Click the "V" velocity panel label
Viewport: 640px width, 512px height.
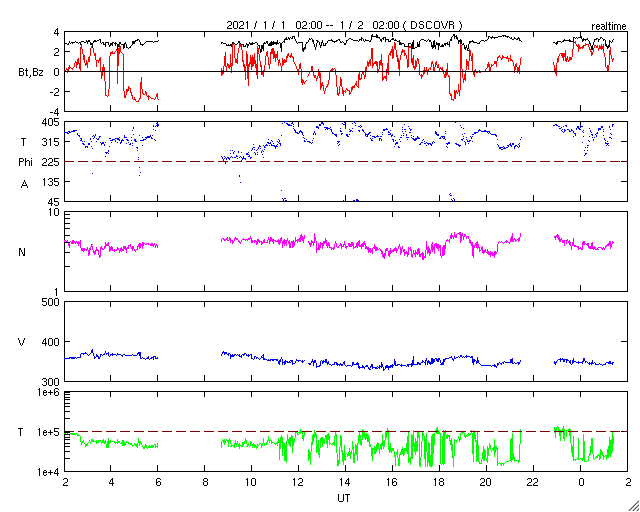pyautogui.click(x=22, y=342)
